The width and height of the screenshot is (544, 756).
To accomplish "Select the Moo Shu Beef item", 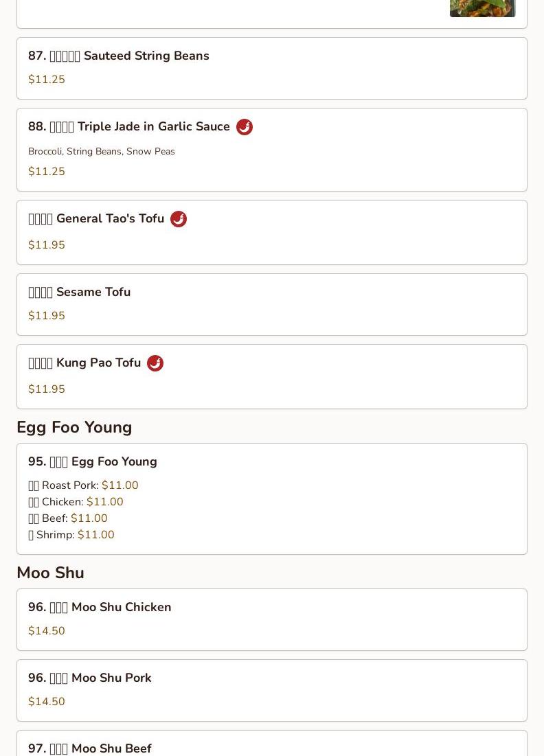I will [x=272, y=744].
